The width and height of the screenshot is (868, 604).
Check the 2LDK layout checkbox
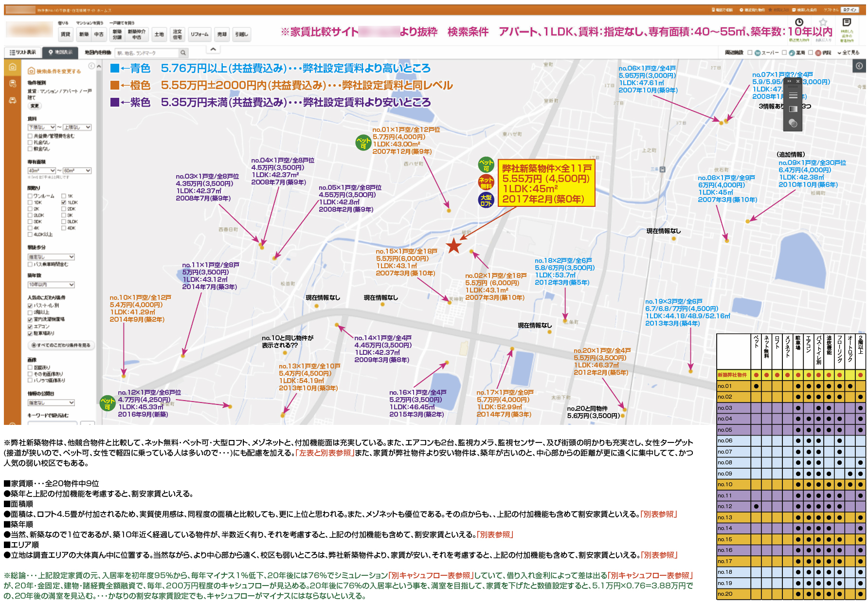[30, 215]
